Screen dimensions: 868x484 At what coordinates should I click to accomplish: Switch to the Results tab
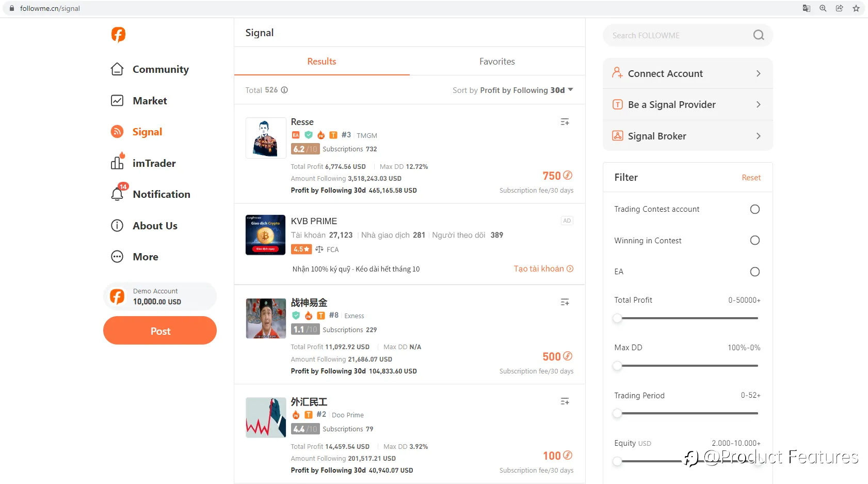(x=322, y=61)
